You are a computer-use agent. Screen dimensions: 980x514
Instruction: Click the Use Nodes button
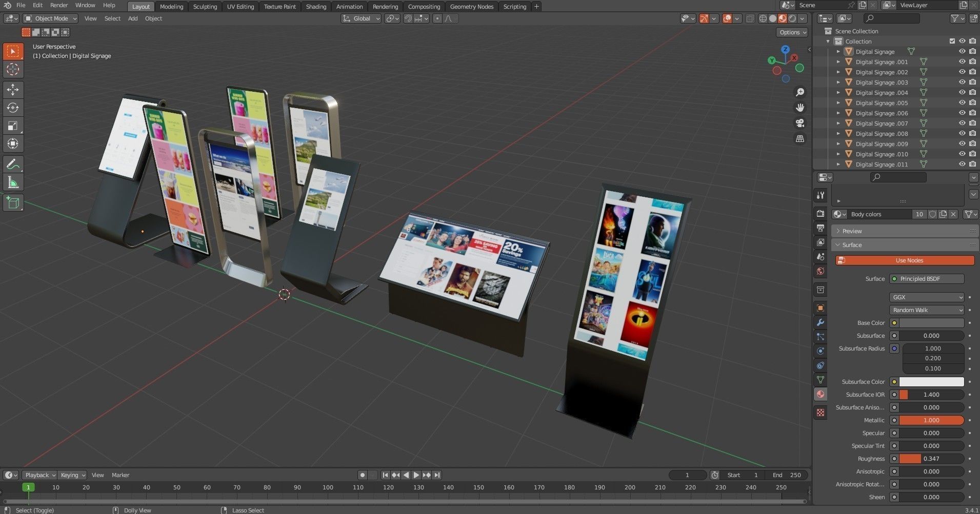point(905,260)
